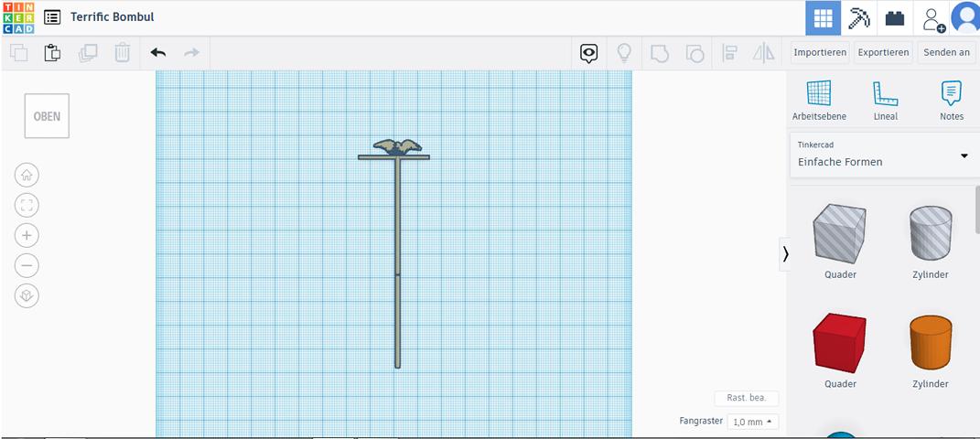Viewport: 980px width, 439px height.
Task: Open the Einfache Formen shape library dropdown
Action: tap(881, 155)
